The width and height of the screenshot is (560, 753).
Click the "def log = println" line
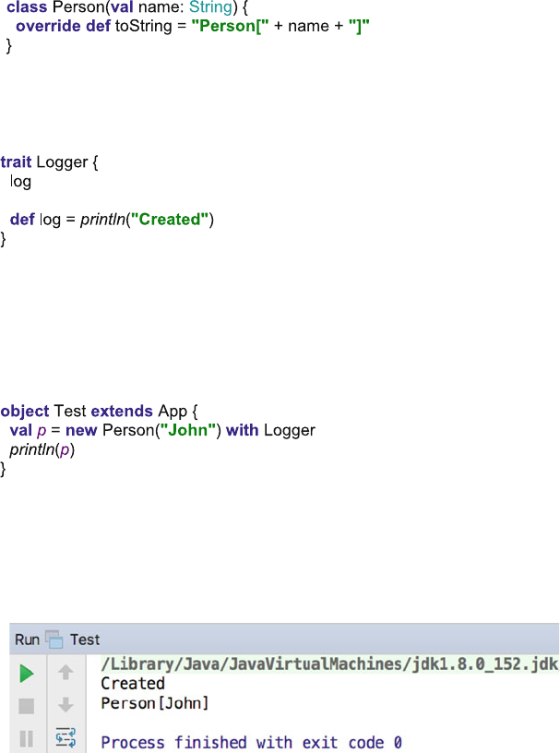[112, 220]
